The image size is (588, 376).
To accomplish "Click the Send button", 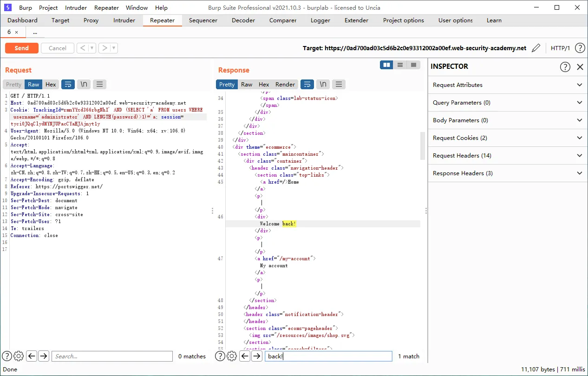I will (x=22, y=48).
